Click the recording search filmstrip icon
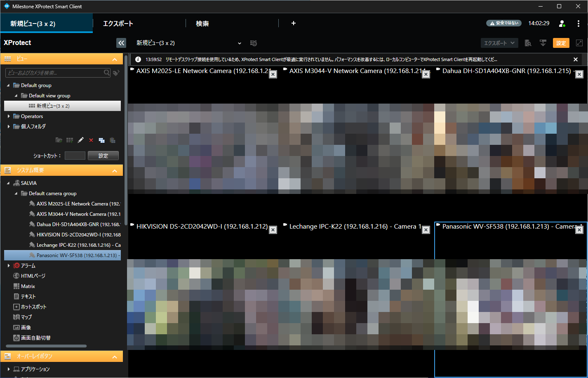 pyautogui.click(x=528, y=43)
